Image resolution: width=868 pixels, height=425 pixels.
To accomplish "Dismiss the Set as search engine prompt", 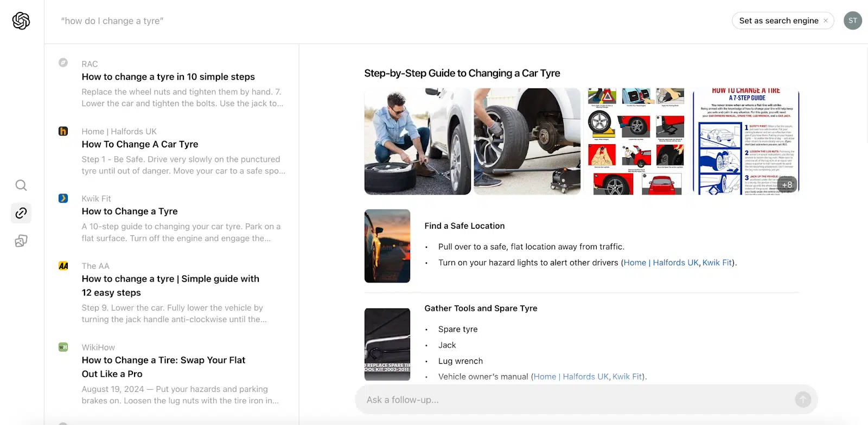I will coord(826,21).
